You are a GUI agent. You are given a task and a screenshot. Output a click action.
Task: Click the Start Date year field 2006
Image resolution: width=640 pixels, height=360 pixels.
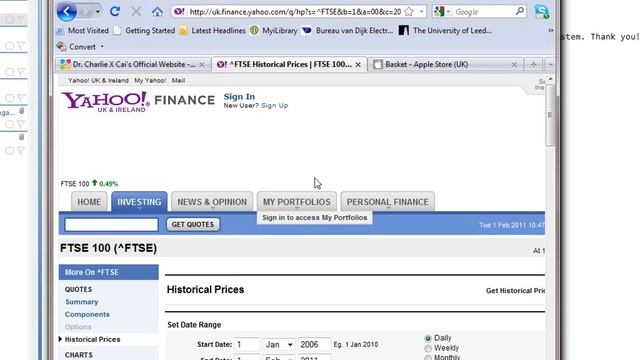(314, 344)
